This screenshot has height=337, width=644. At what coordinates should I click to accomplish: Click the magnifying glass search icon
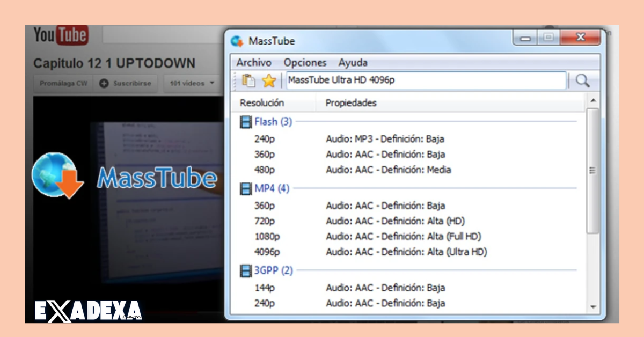click(582, 80)
